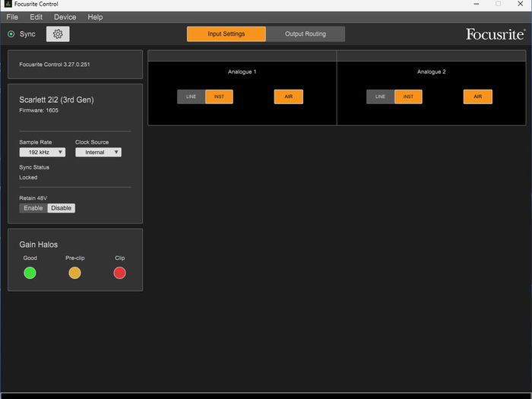Open the Clock Source dropdown
This screenshot has height=399, width=532.
pyautogui.click(x=98, y=152)
